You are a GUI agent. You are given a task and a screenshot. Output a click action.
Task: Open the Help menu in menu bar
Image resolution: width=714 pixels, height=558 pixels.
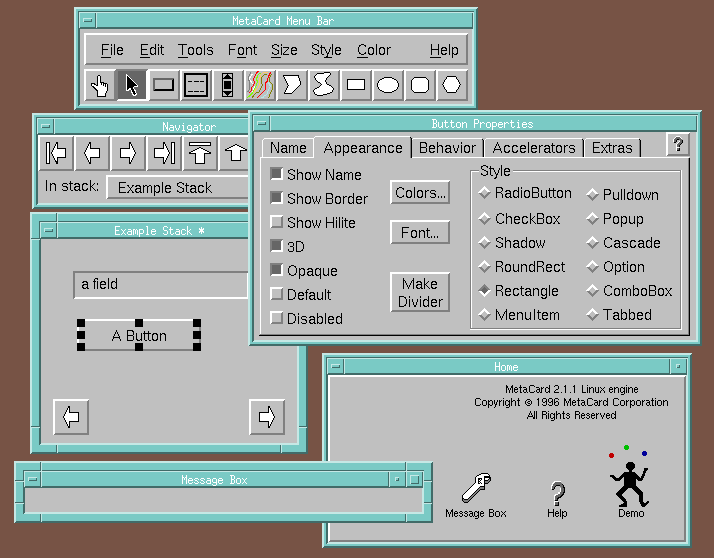444,50
